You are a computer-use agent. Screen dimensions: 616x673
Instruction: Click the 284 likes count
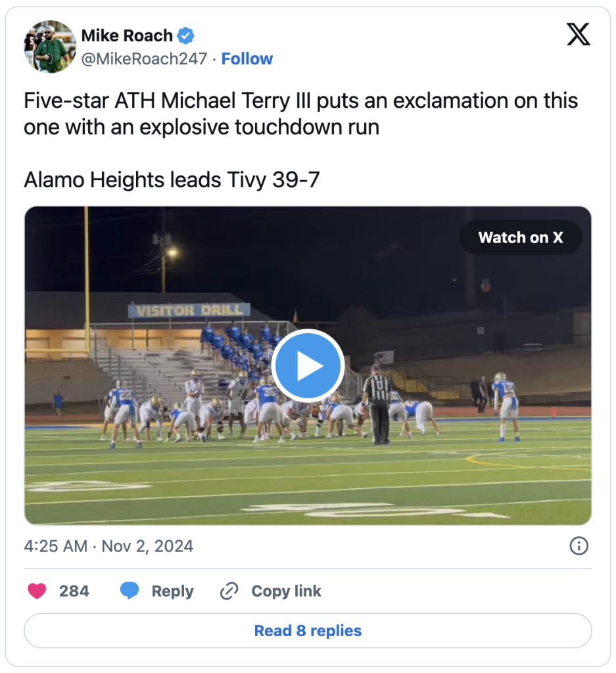pos(74,591)
